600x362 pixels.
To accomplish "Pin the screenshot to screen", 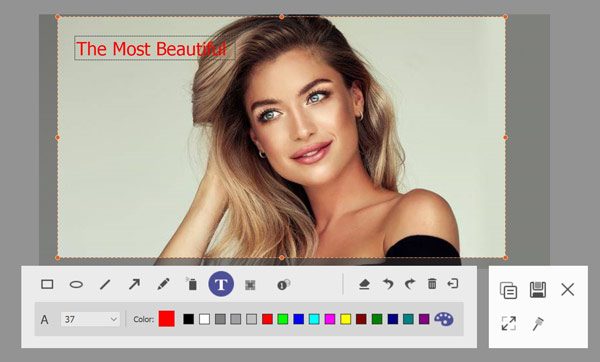I will (538, 324).
